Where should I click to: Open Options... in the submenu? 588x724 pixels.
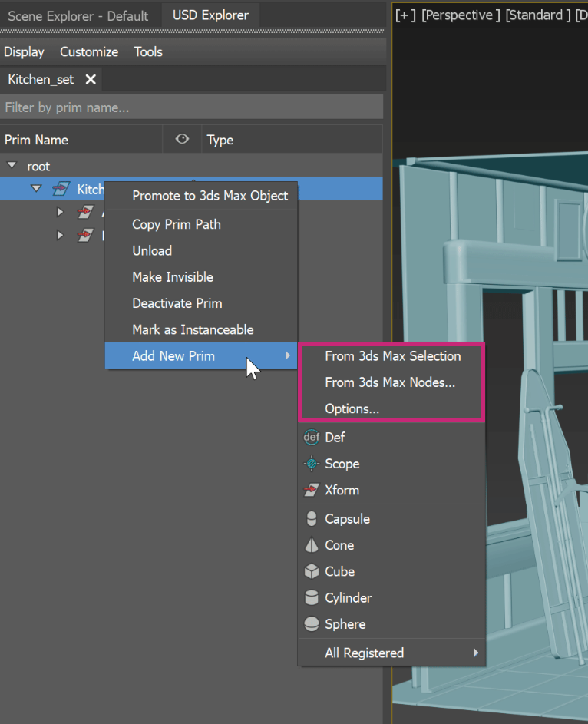(x=392, y=408)
